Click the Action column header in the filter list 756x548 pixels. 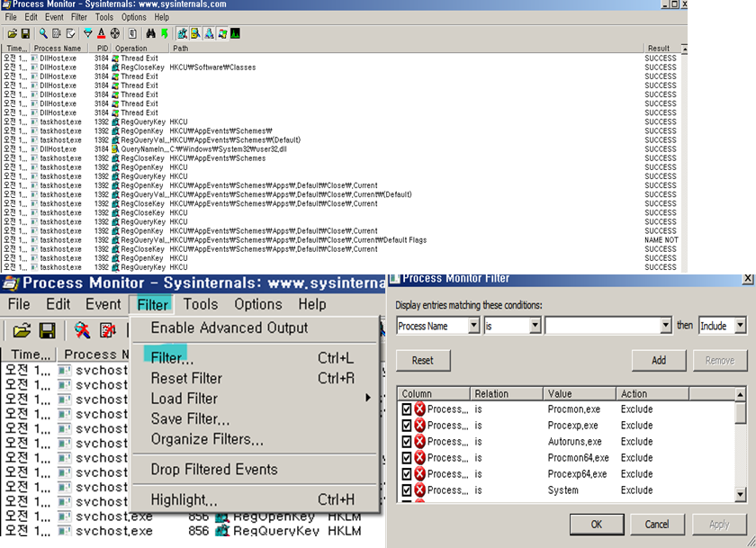pos(652,394)
